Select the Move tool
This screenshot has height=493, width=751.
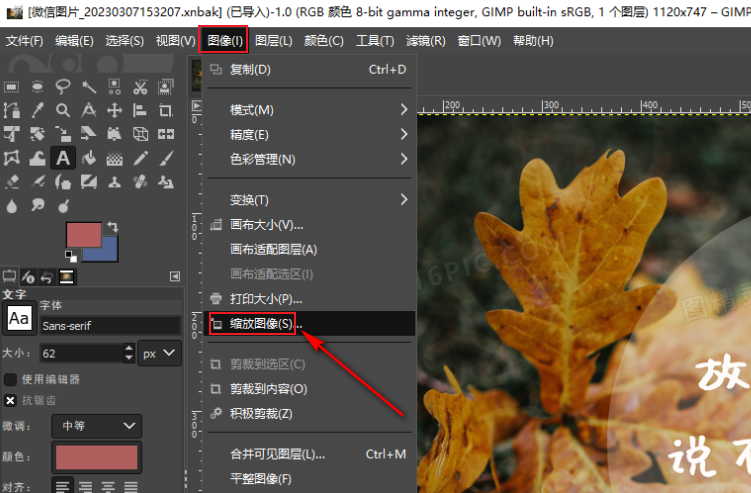point(114,110)
